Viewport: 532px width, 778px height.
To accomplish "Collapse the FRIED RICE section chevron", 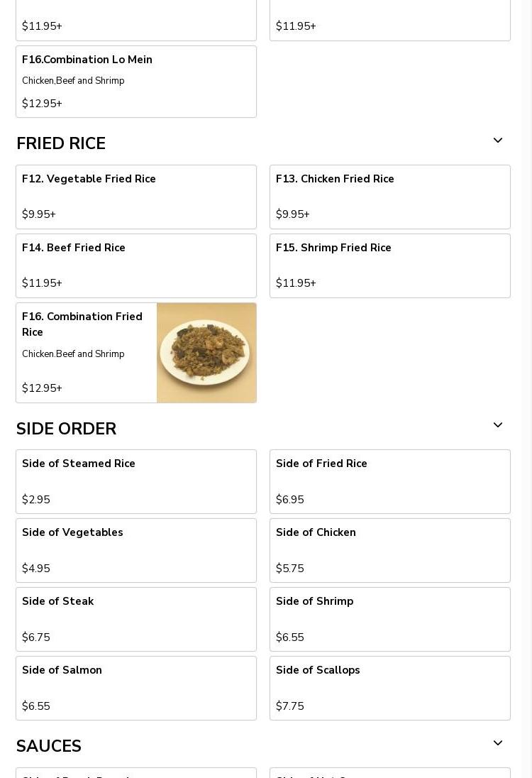I will tap(498, 141).
